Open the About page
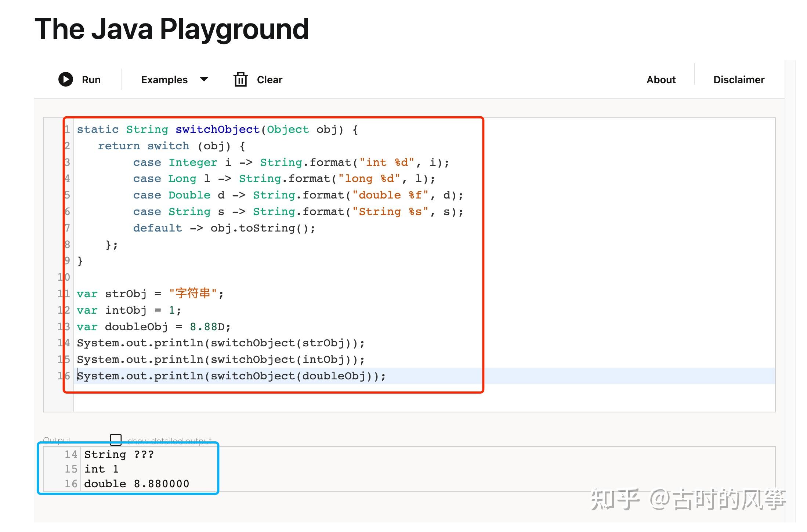This screenshot has width=807, height=532. click(x=661, y=79)
